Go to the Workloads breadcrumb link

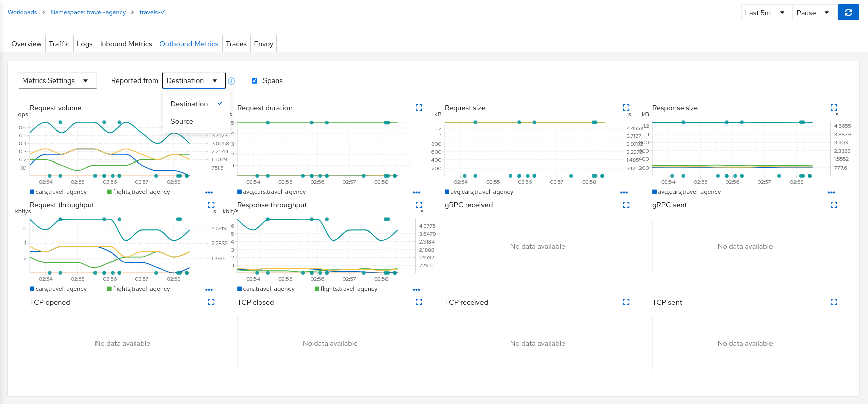(22, 12)
